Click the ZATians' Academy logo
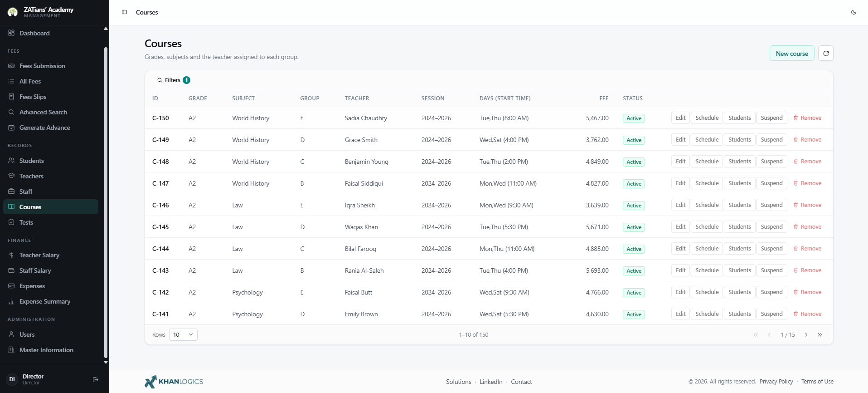868x393 pixels. click(13, 12)
